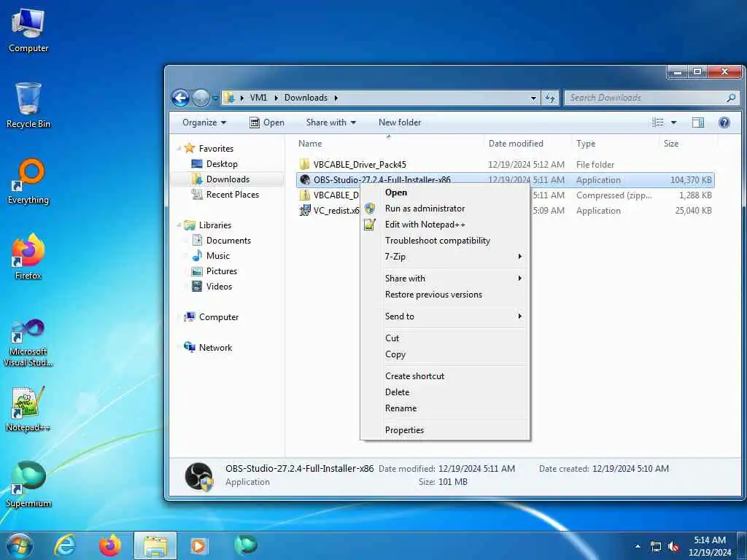Click the Windows Explorer taskbar button
The height and width of the screenshot is (560, 747).
155,545
